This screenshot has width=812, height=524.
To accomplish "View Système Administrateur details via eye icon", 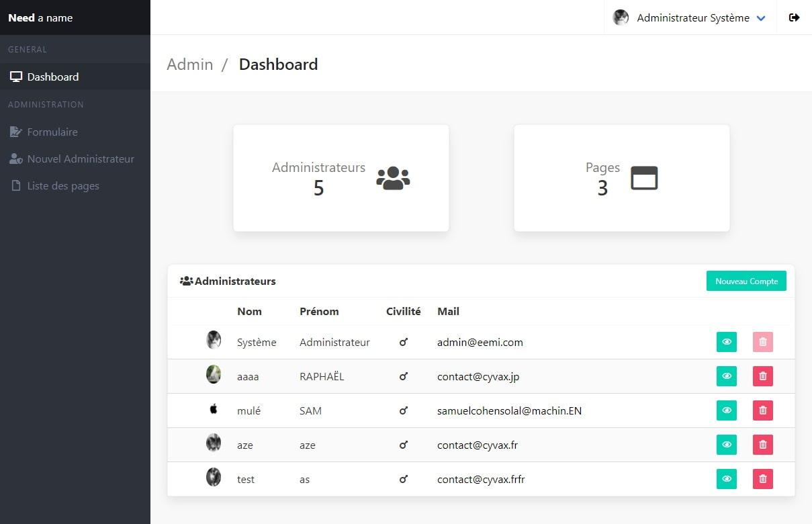I will coord(726,342).
